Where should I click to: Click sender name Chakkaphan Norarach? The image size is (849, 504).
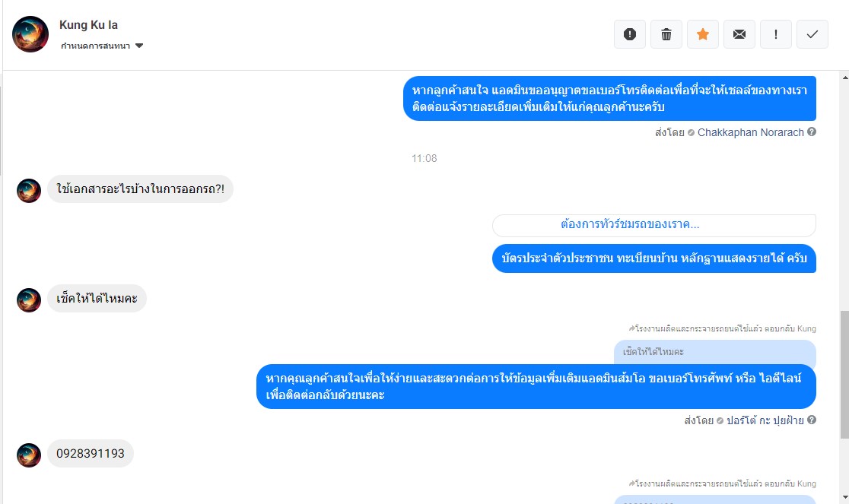(x=750, y=132)
